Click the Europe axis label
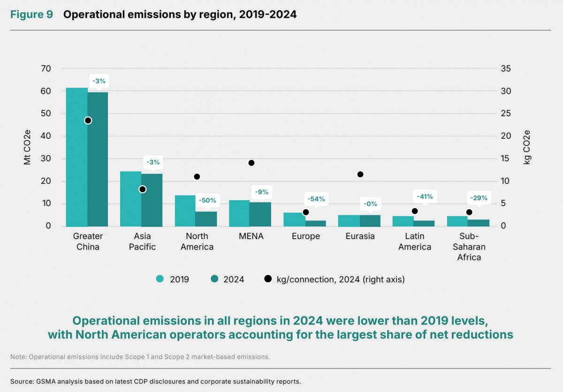This screenshot has width=563, height=392. [306, 236]
